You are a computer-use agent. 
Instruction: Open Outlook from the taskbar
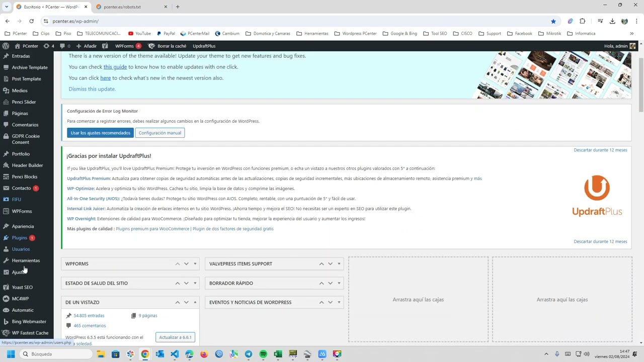[160, 354]
